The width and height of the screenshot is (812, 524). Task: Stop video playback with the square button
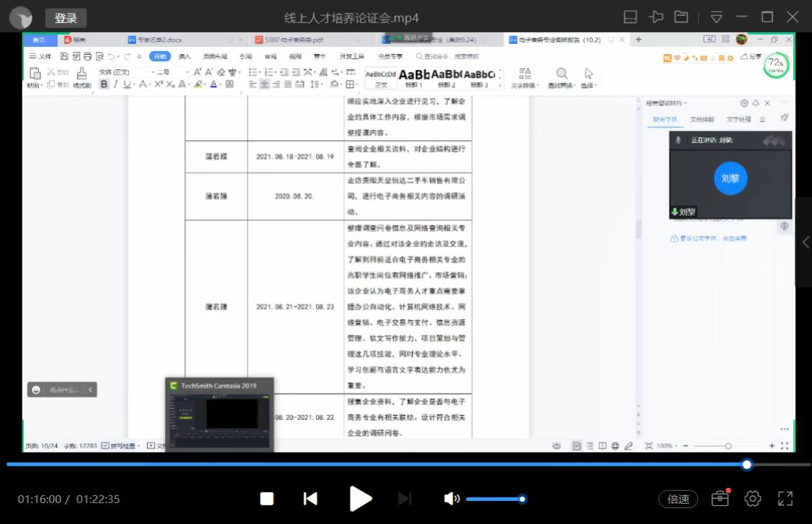point(267,499)
